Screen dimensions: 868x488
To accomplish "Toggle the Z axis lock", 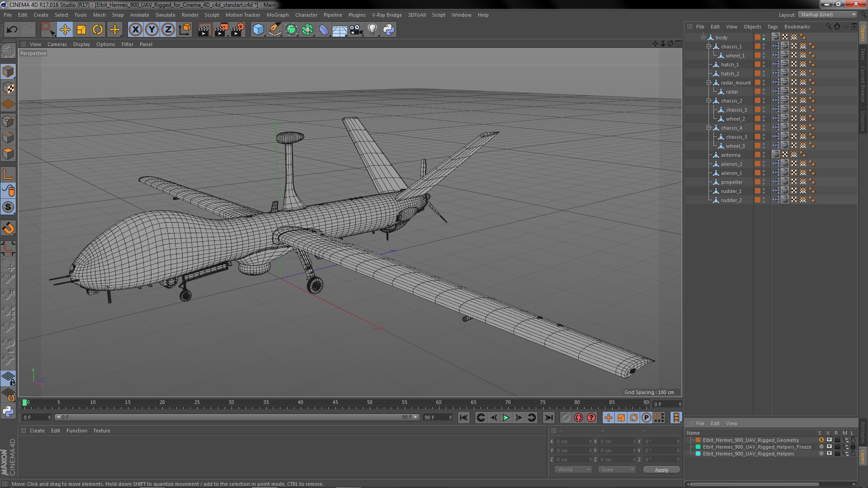I will click(168, 30).
